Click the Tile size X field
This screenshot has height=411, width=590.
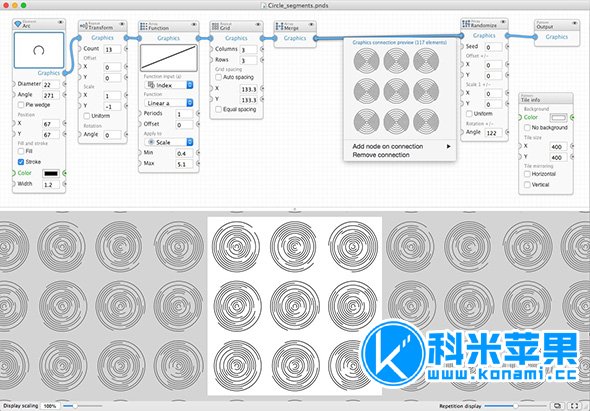click(x=558, y=146)
